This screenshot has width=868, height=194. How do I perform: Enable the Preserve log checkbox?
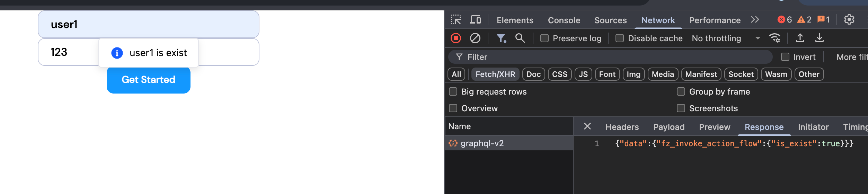pyautogui.click(x=544, y=38)
